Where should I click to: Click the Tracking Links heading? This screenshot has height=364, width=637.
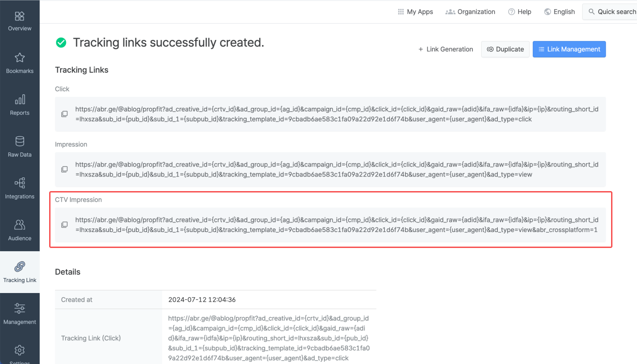pos(82,70)
